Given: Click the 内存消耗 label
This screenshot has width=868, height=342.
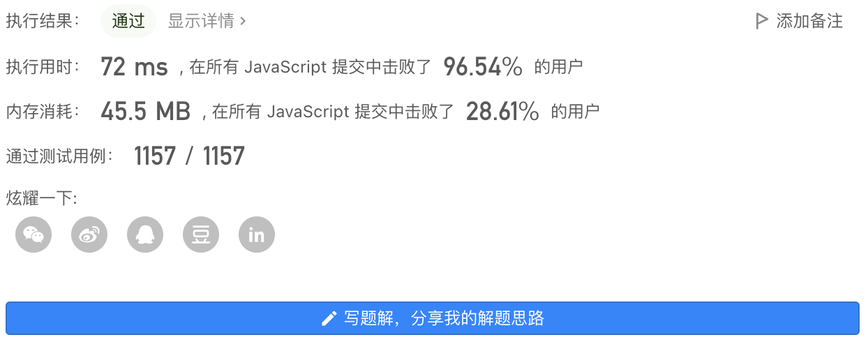Looking at the screenshot, I should point(43,111).
